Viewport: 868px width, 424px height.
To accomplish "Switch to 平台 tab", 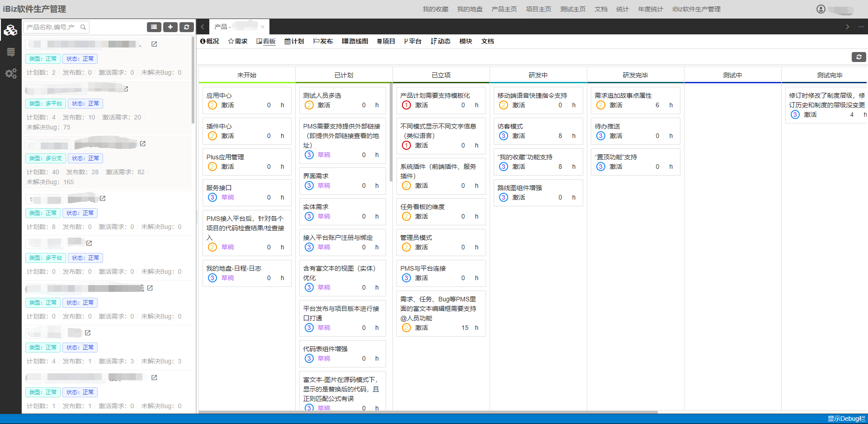I will coord(413,41).
